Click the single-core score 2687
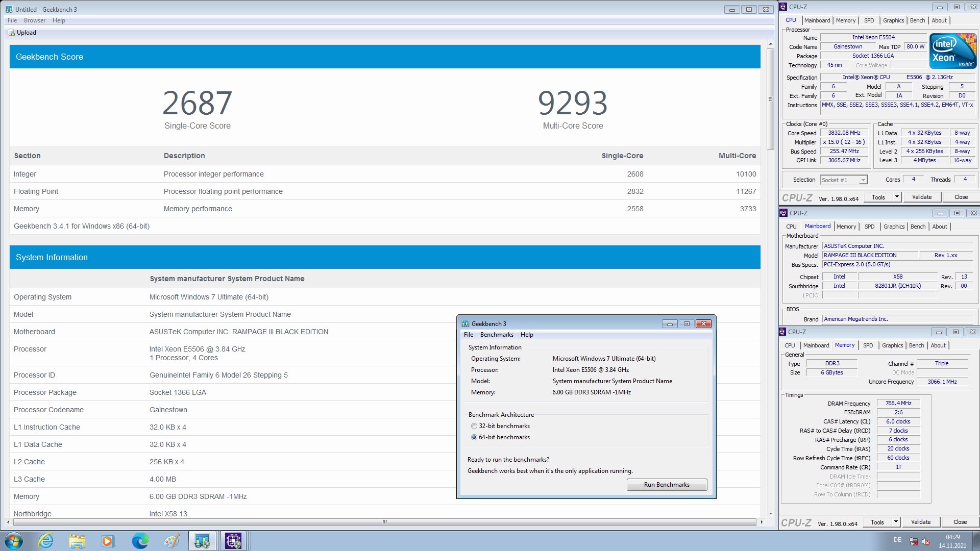 (x=197, y=103)
